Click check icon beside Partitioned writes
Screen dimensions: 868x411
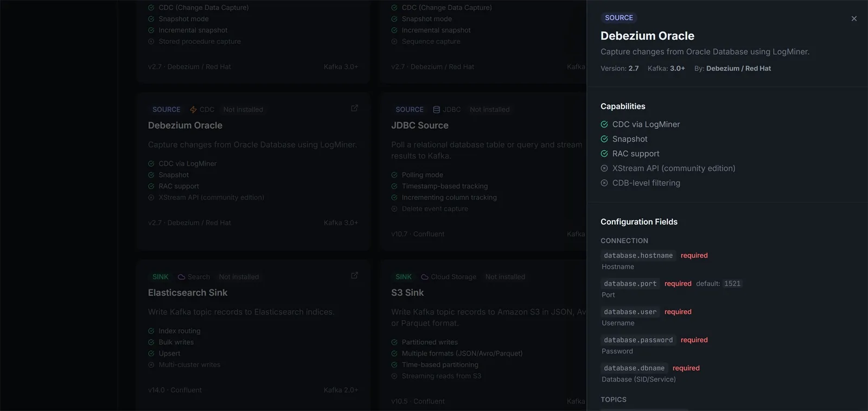point(394,342)
